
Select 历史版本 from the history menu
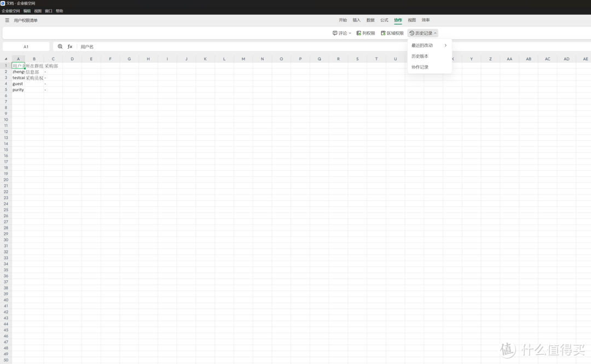[x=420, y=56]
